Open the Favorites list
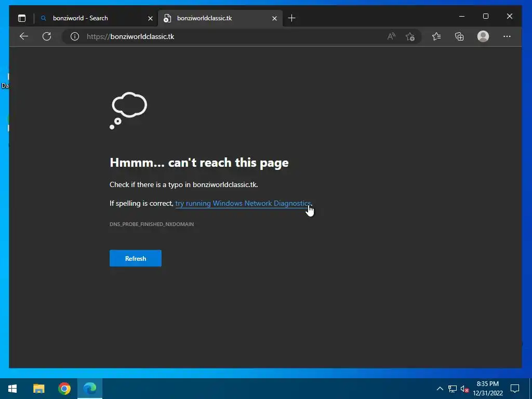 (436, 36)
